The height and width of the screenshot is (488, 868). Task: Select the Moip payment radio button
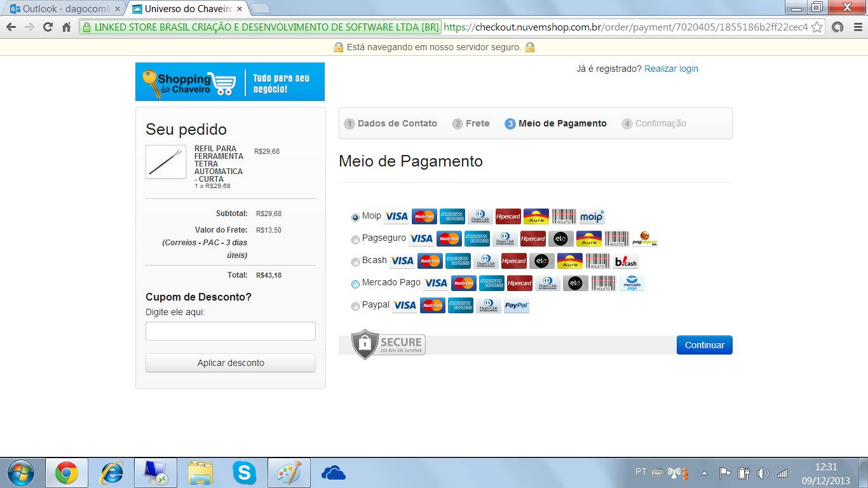tap(355, 217)
